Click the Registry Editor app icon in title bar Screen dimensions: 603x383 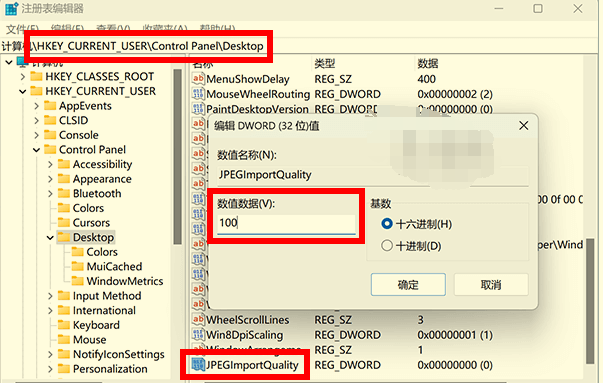[x=11, y=8]
